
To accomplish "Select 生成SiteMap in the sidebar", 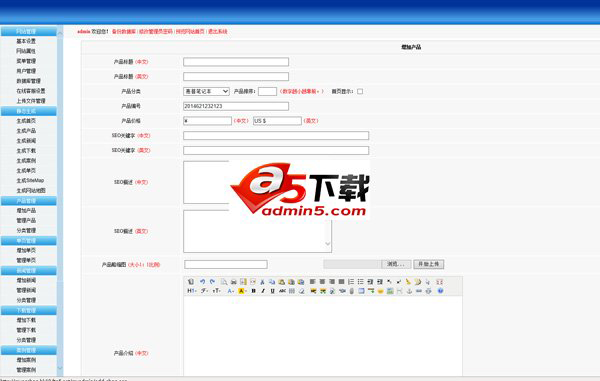I will click(30, 180).
